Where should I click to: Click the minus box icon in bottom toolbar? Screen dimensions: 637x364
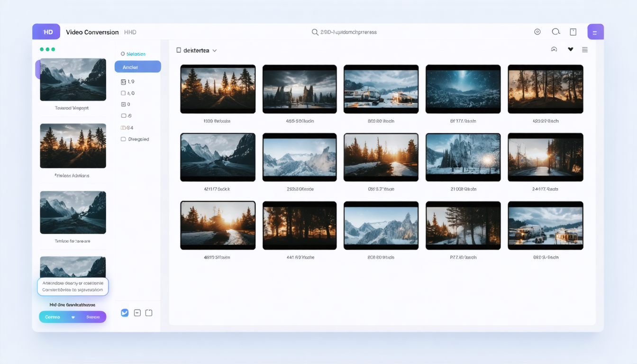[137, 313]
